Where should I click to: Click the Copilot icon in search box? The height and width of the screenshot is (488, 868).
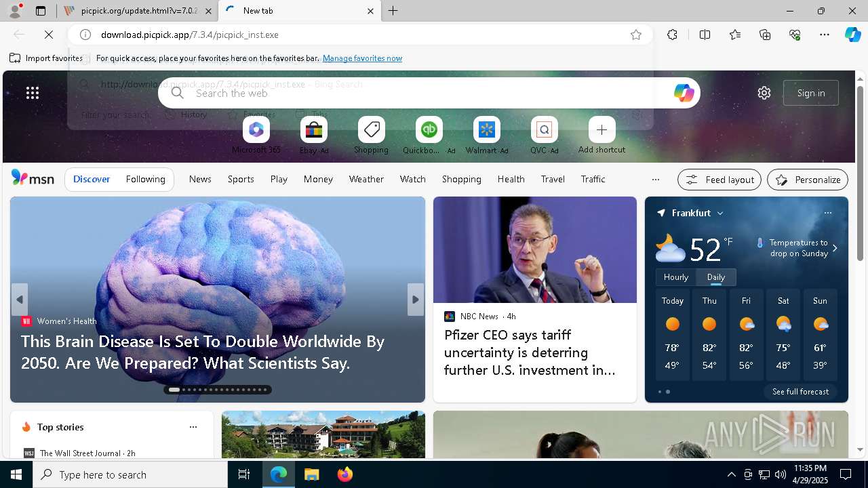pos(684,93)
